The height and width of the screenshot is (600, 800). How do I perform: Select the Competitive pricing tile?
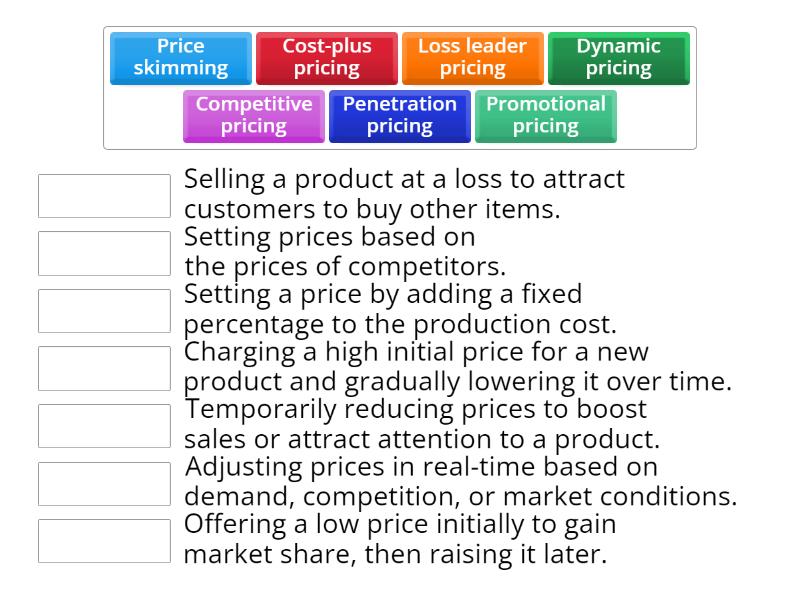(253, 115)
